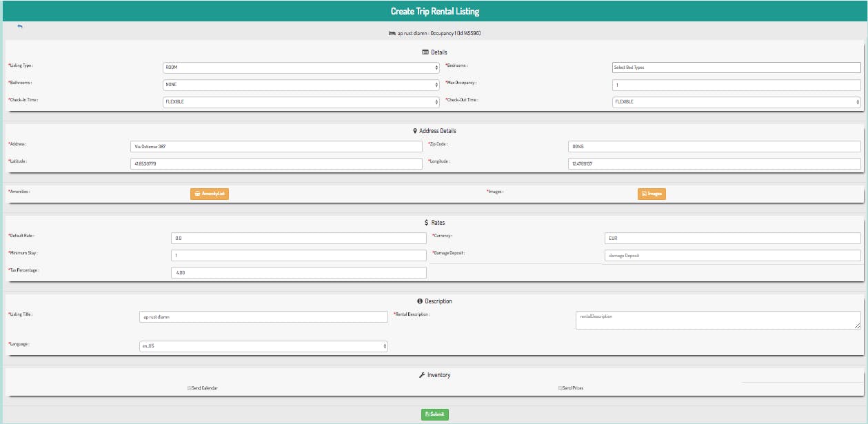Click the Details section card icon
This screenshot has width=868, height=424.
425,52
